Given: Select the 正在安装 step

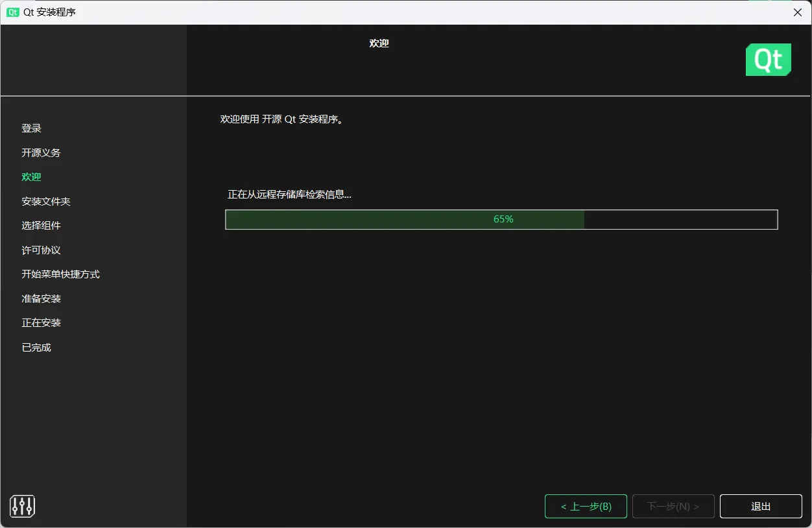Looking at the screenshot, I should (40, 322).
